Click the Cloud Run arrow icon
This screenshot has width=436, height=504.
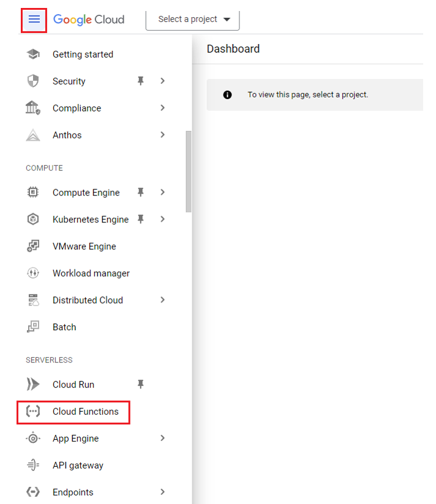[x=33, y=384]
